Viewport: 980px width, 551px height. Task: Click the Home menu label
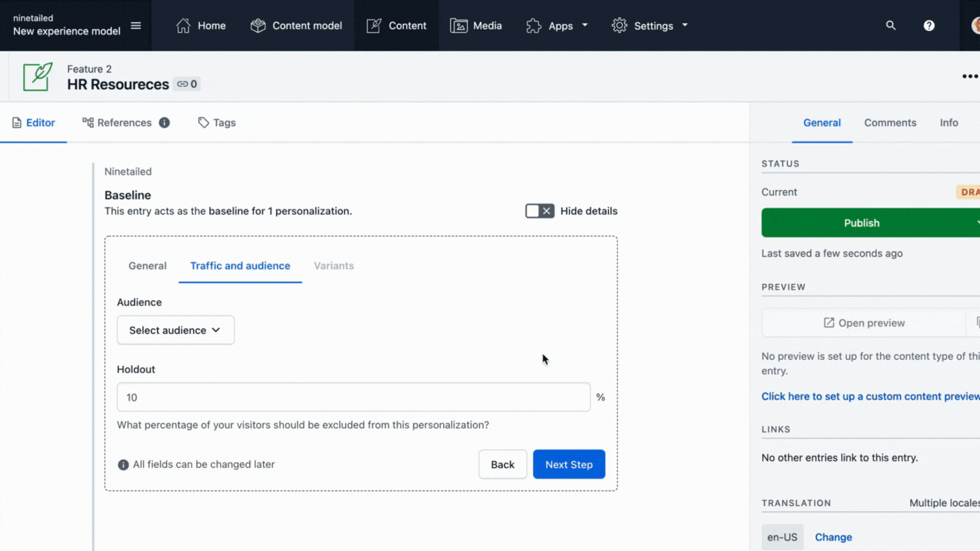pyautogui.click(x=212, y=26)
